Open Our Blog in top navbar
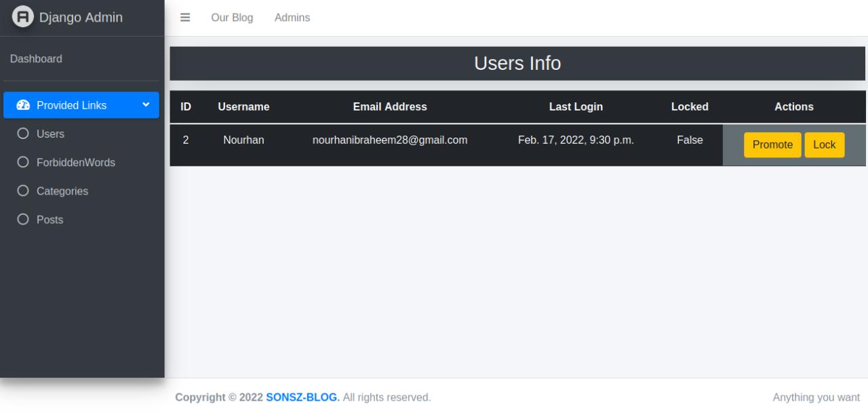868x415 pixels. pos(232,18)
